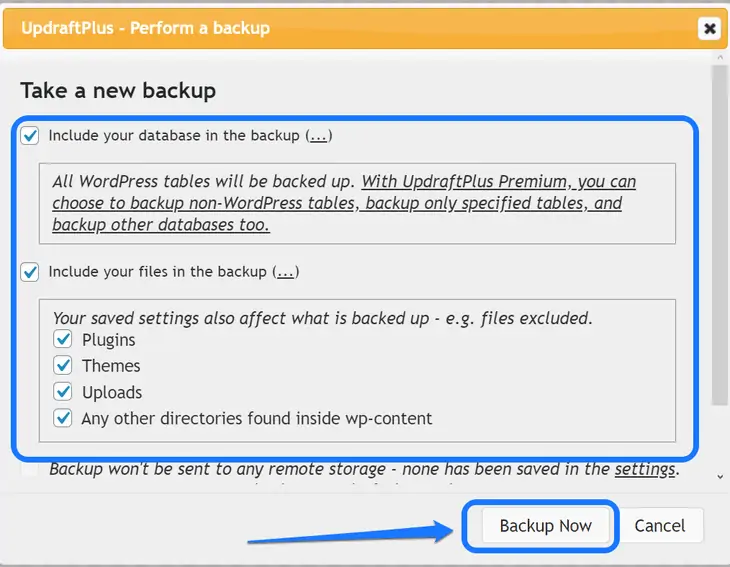Click the 'UpdraftPlus - Perform a backup' title bar

point(300,28)
